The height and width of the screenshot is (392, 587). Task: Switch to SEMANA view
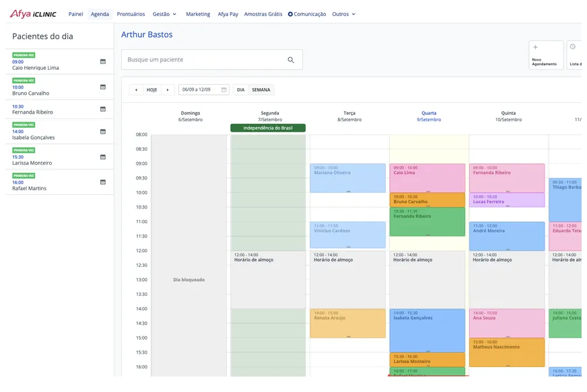261,90
